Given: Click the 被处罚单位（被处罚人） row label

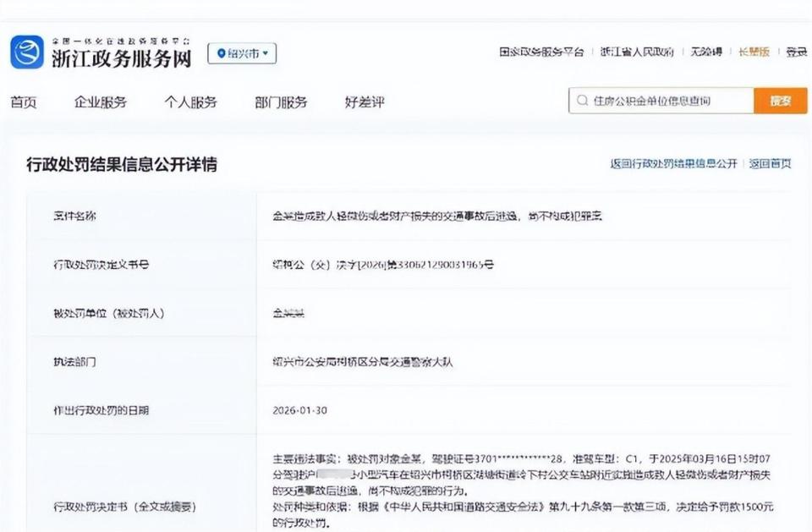Looking at the screenshot, I should [109, 314].
